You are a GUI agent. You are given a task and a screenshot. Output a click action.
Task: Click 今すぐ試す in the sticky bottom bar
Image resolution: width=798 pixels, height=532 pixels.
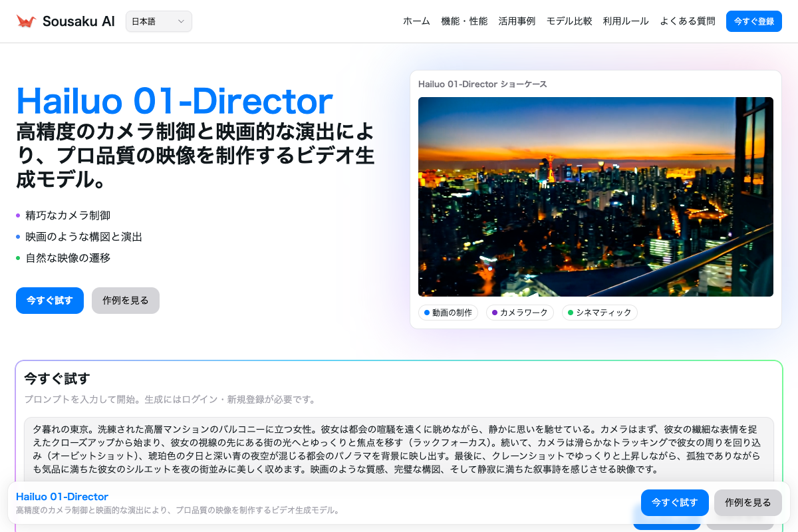point(674,503)
